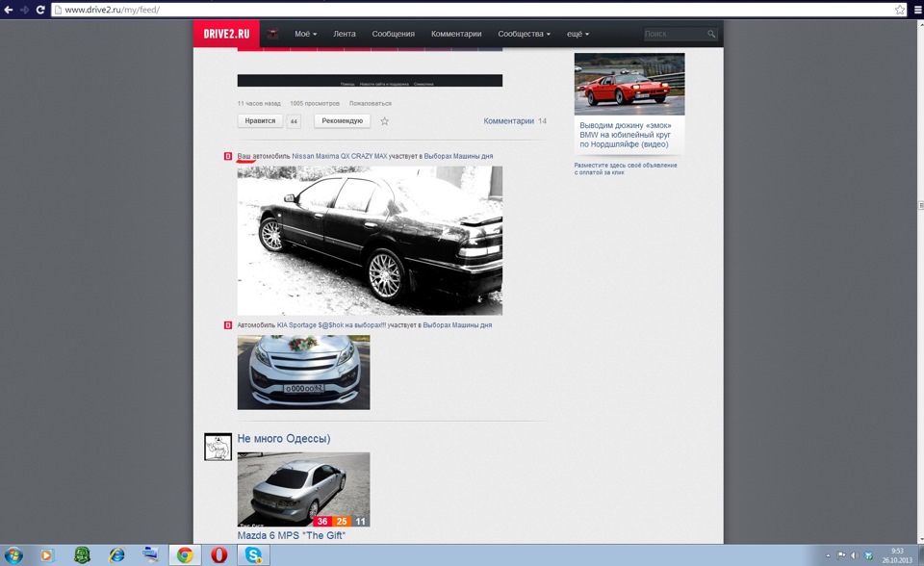Open the Windows Start button

tap(13, 554)
